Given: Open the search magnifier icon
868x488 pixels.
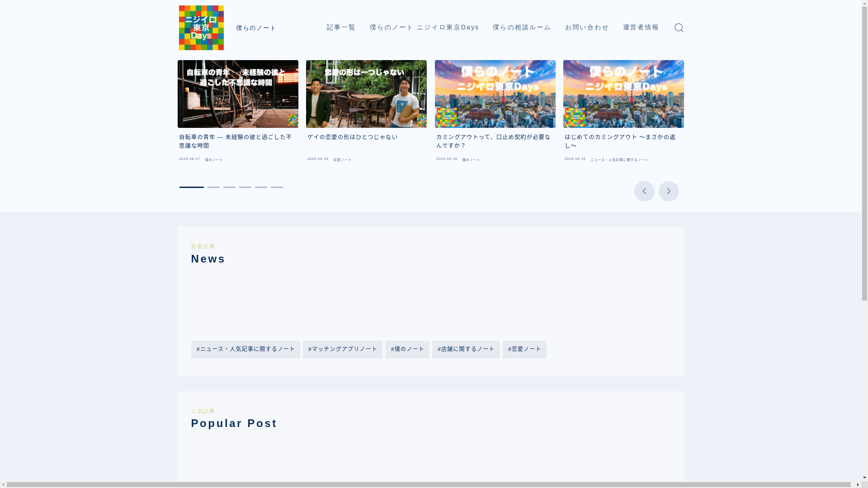Looking at the screenshot, I should tap(679, 28).
